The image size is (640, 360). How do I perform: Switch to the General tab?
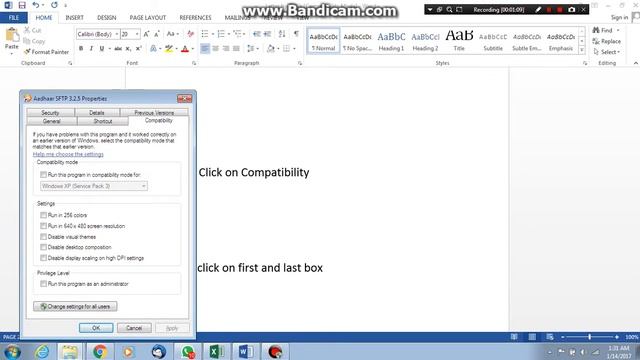51,121
